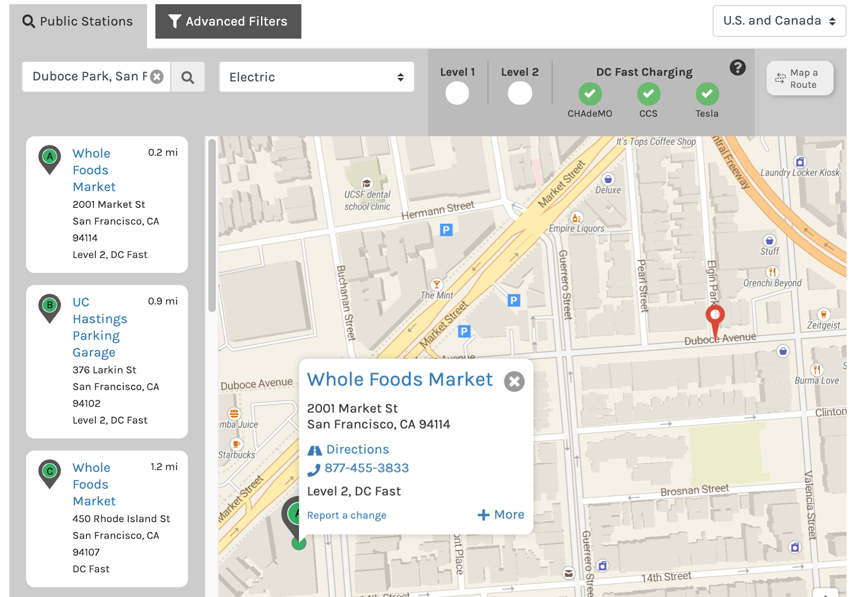Click the 376 Larkin St address text
The image size is (868, 597).
104,370
